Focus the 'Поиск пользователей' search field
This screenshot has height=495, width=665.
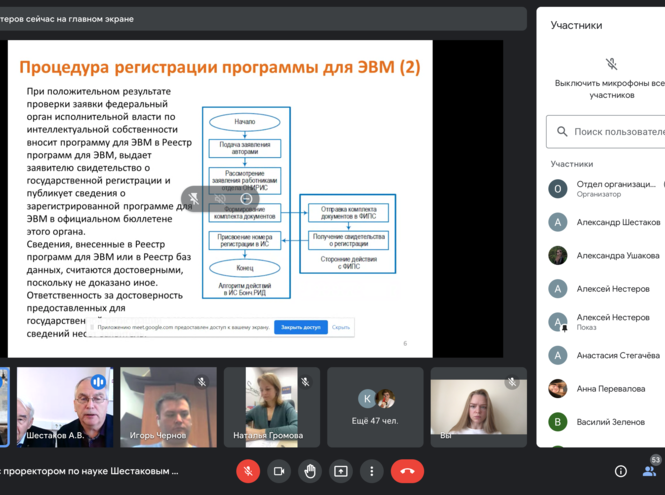pyautogui.click(x=606, y=132)
